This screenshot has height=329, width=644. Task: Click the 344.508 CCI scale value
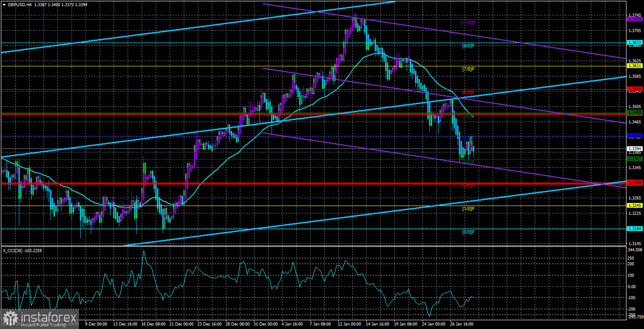tap(636, 249)
